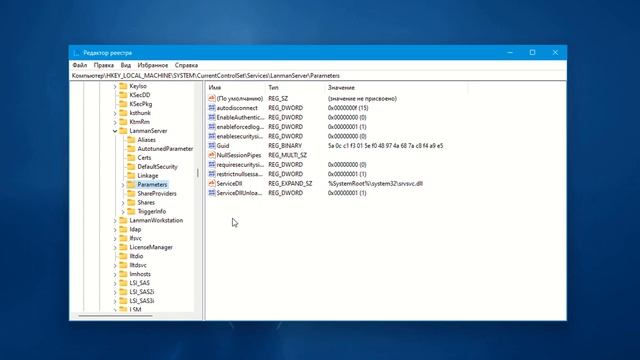Expand the KeyIso tree node
640x360 pixels.
(115, 87)
